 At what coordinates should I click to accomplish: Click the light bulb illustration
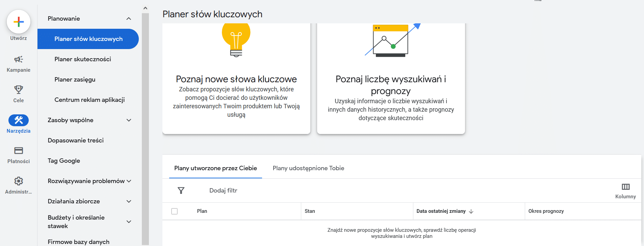point(236,40)
